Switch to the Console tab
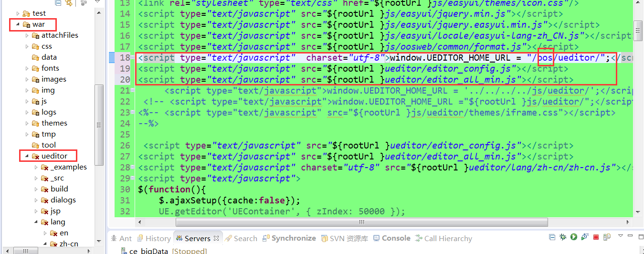 click(x=391, y=238)
